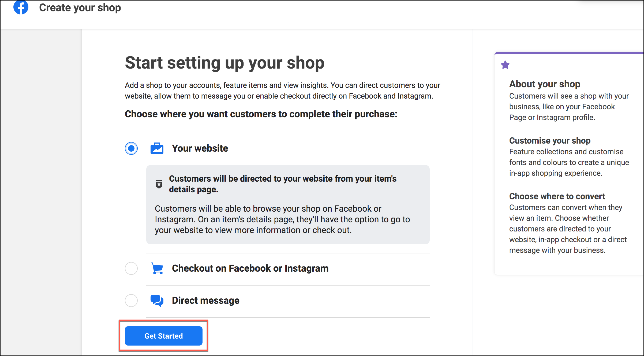Click the shopping cart icon
This screenshot has height=356, width=644.
click(157, 268)
